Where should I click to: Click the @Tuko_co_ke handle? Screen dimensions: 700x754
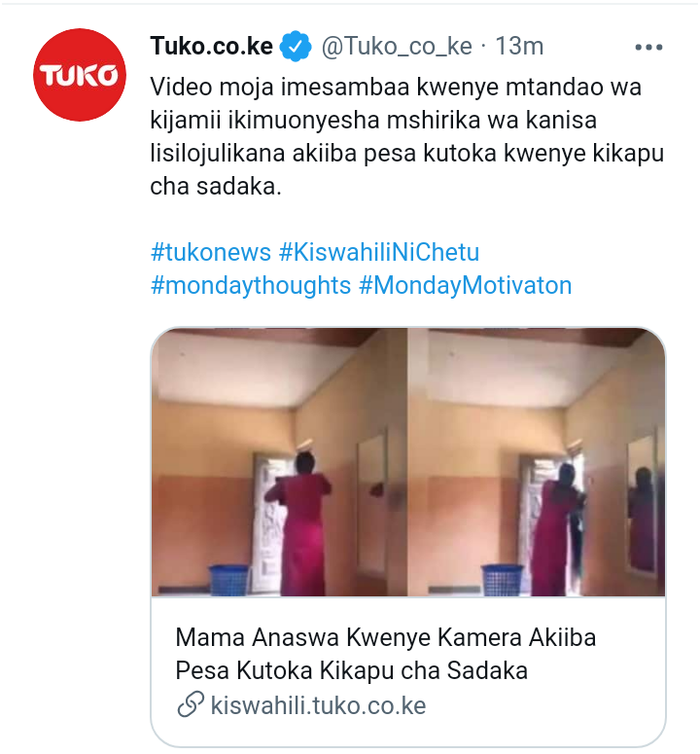coord(397,47)
